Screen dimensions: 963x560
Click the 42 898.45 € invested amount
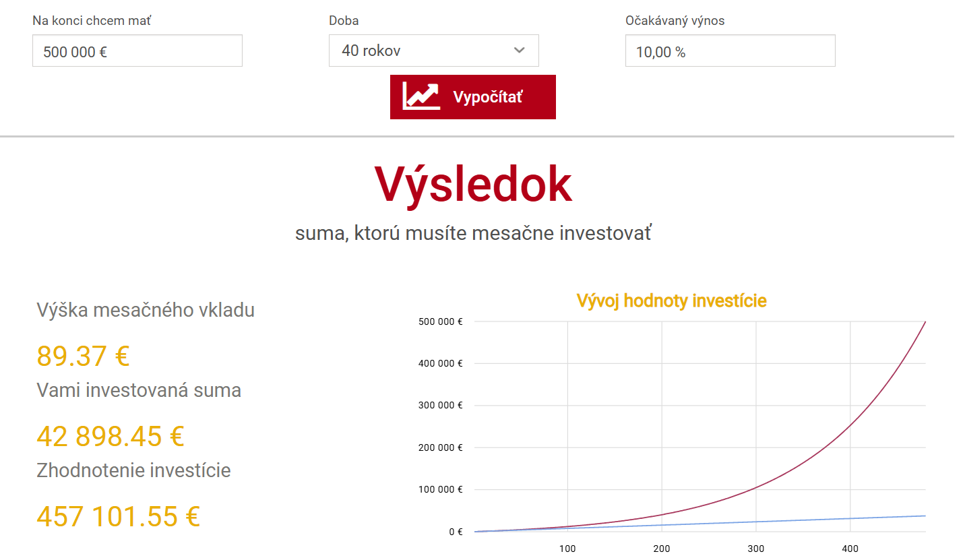pos(110,437)
